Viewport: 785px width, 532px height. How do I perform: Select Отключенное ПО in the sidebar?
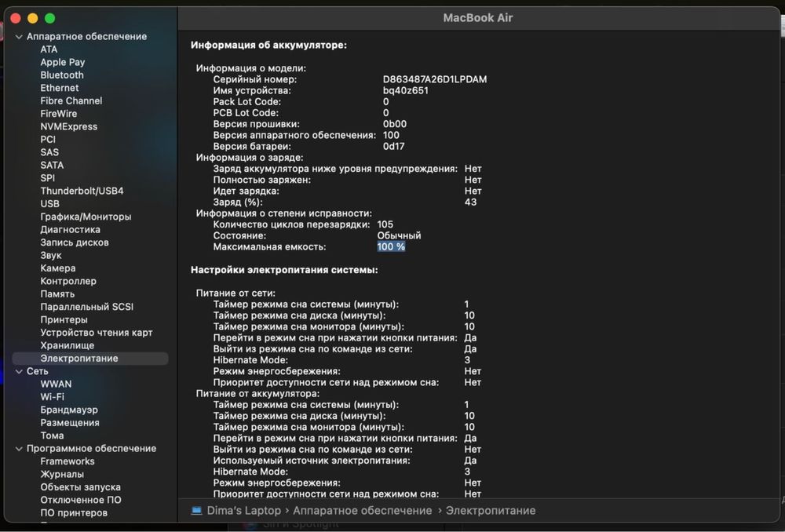[81, 500]
